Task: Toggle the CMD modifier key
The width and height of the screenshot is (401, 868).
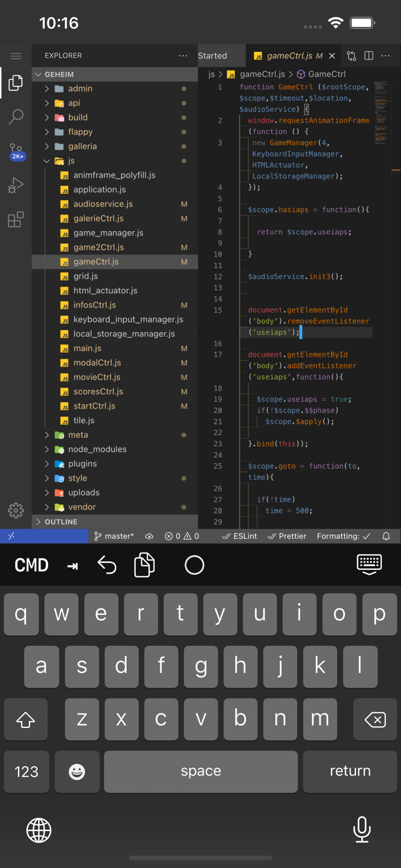Action: click(x=31, y=564)
